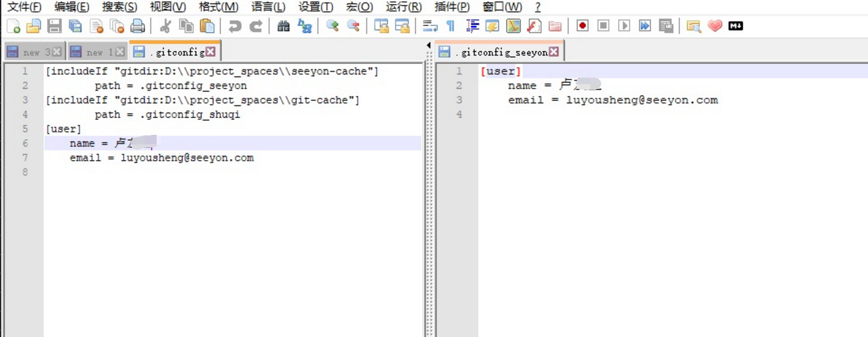This screenshot has height=337, width=868.
Task: Toggle indent guide display icon
Action: [472, 26]
